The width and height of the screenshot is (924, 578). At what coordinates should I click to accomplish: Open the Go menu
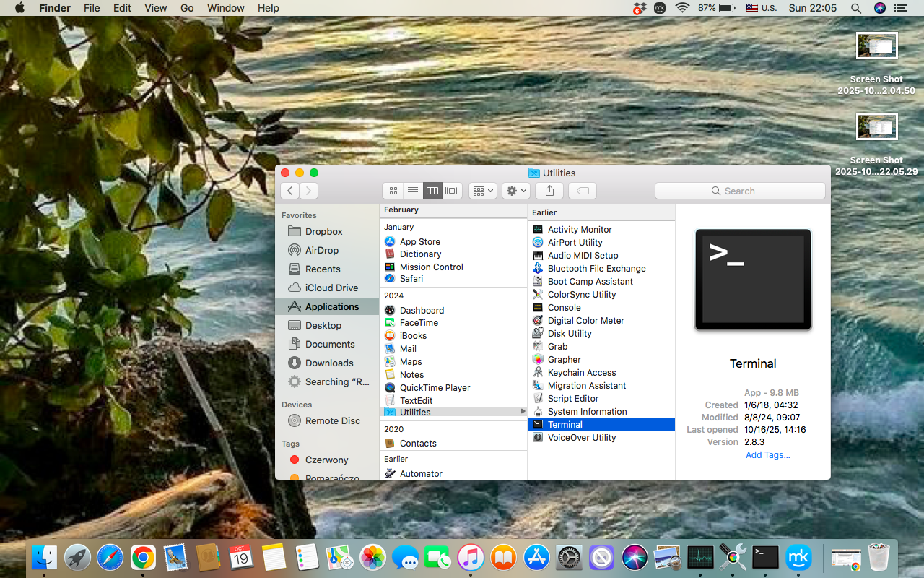[x=186, y=8]
